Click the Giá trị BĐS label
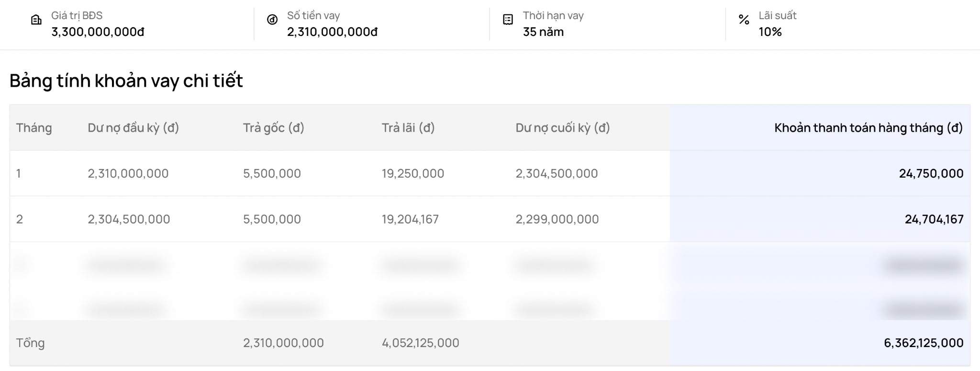The image size is (980, 371). click(77, 16)
